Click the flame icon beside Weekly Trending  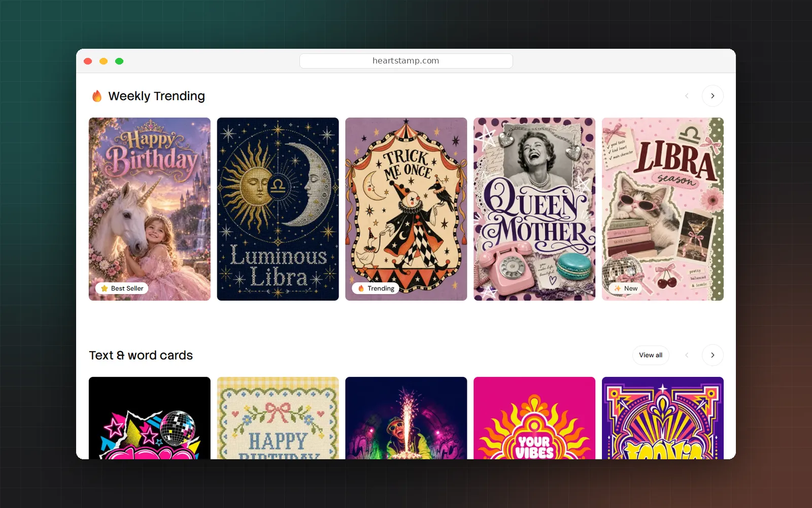(x=97, y=96)
